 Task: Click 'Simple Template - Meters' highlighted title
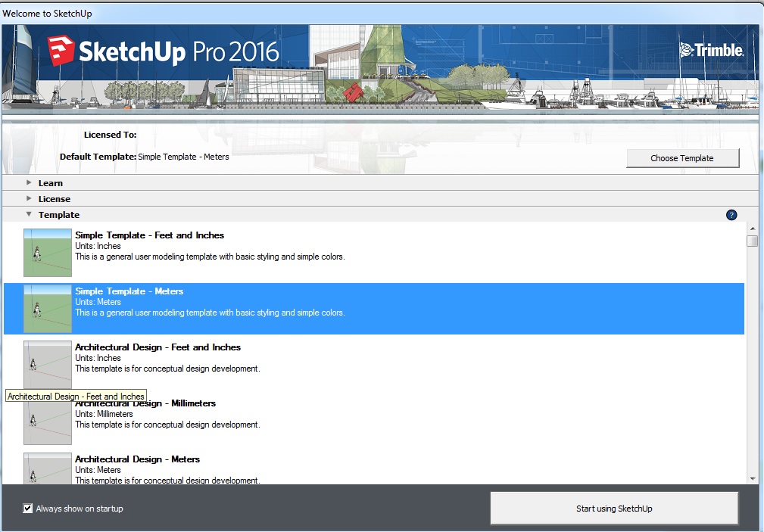129,291
